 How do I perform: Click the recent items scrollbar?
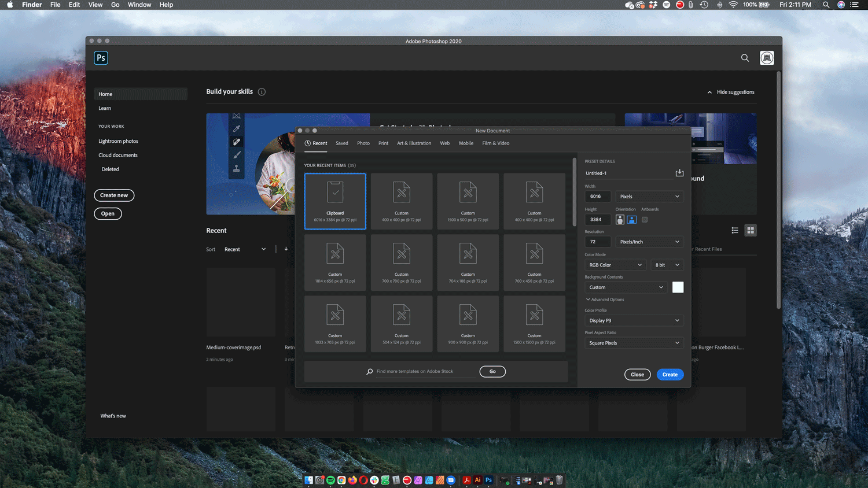click(x=574, y=192)
